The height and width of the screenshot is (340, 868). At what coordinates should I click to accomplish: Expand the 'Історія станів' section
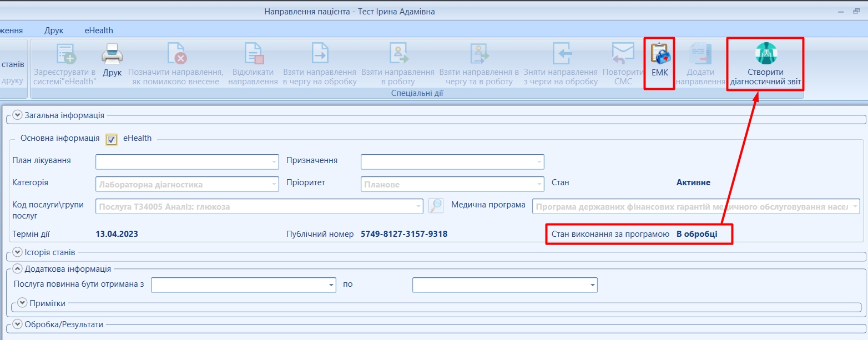pos(17,252)
